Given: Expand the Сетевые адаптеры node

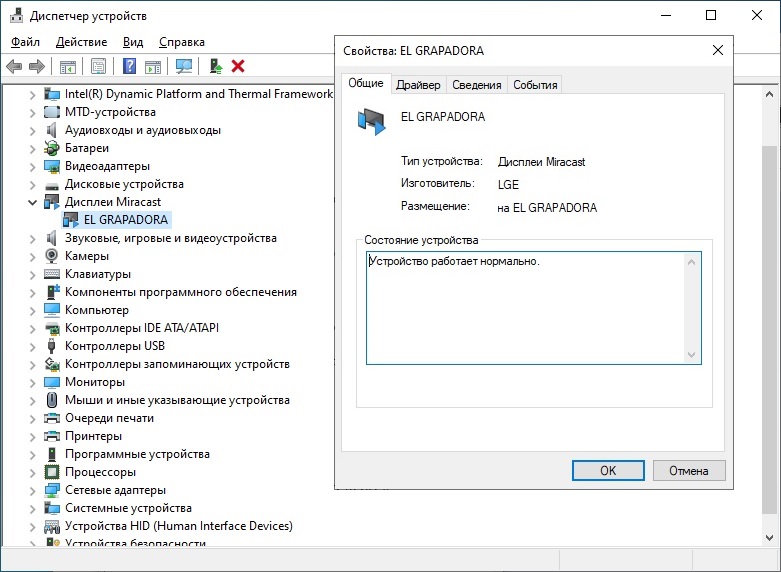Looking at the screenshot, I should [32, 490].
